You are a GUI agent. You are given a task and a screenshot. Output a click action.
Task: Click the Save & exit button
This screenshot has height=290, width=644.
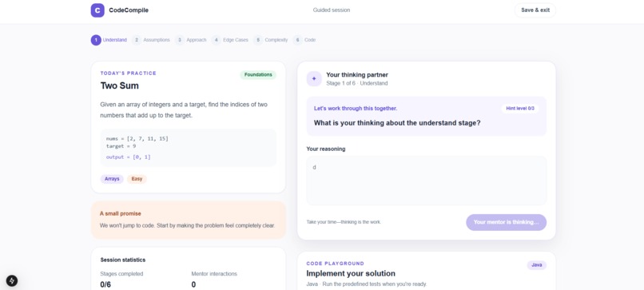coord(535,10)
